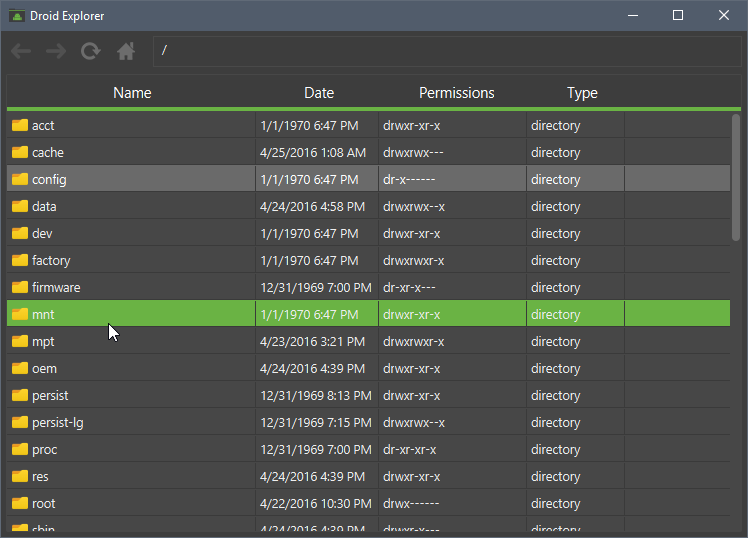The image size is (748, 538).
Task: Click cache date 4/25/2016 1:08 AM
Action: pyautogui.click(x=313, y=153)
